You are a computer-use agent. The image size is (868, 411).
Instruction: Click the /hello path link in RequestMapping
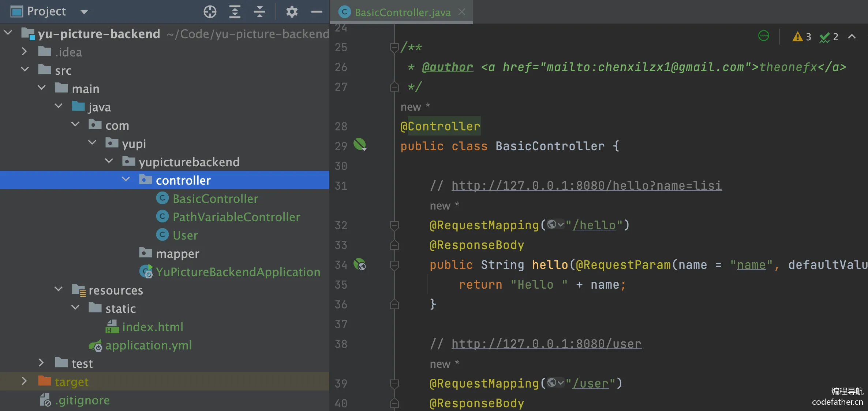tap(594, 225)
